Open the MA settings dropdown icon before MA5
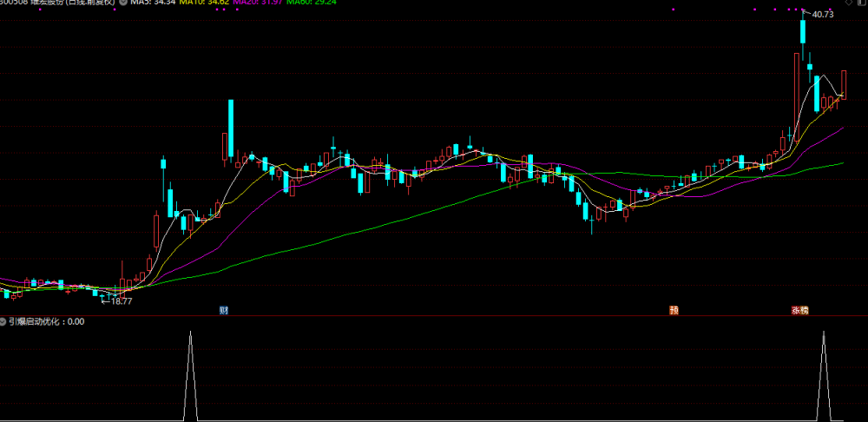This screenshot has height=422, width=868. click(x=123, y=3)
